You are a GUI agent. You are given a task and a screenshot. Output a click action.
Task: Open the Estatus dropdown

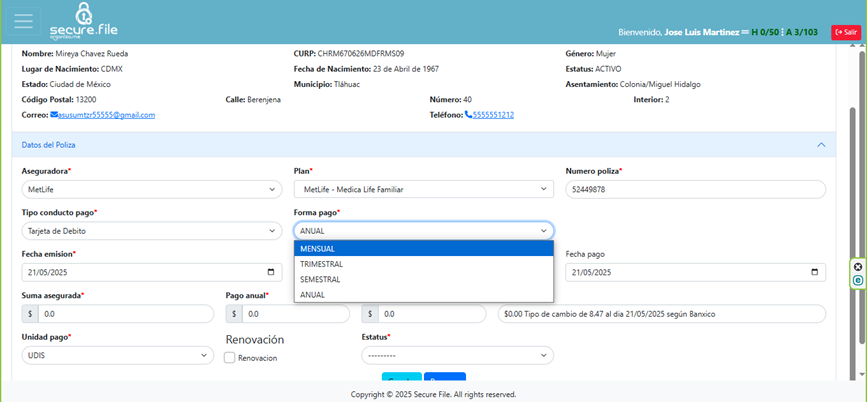point(457,355)
